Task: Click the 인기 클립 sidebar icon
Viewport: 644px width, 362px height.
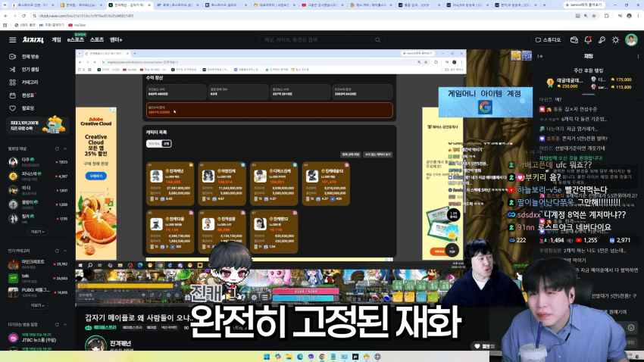Action: (12, 70)
